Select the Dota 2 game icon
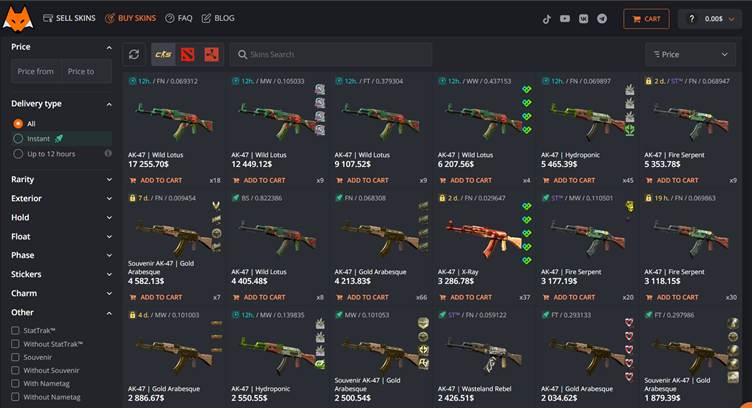The image size is (752, 408). pos(187,54)
